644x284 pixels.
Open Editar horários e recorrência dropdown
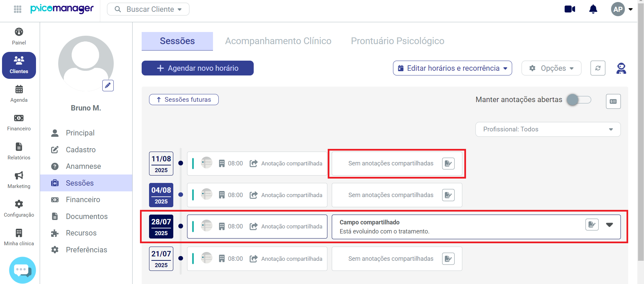coord(453,68)
